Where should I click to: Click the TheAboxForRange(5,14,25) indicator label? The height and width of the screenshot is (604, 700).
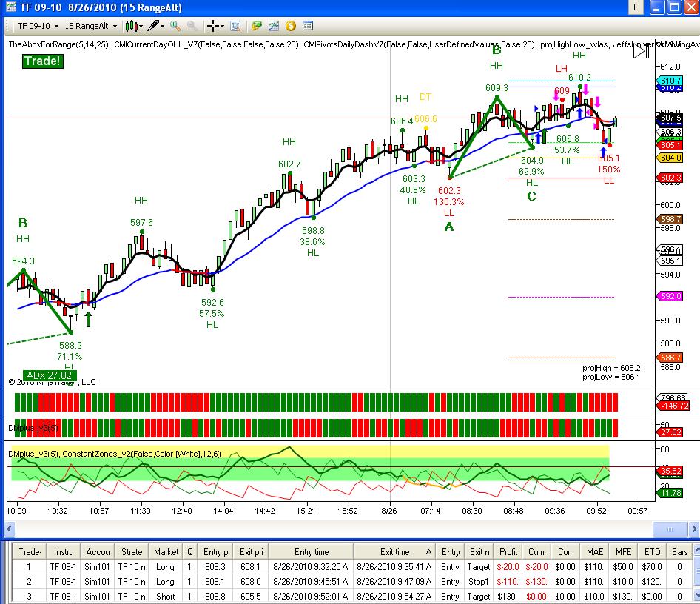pos(58,44)
